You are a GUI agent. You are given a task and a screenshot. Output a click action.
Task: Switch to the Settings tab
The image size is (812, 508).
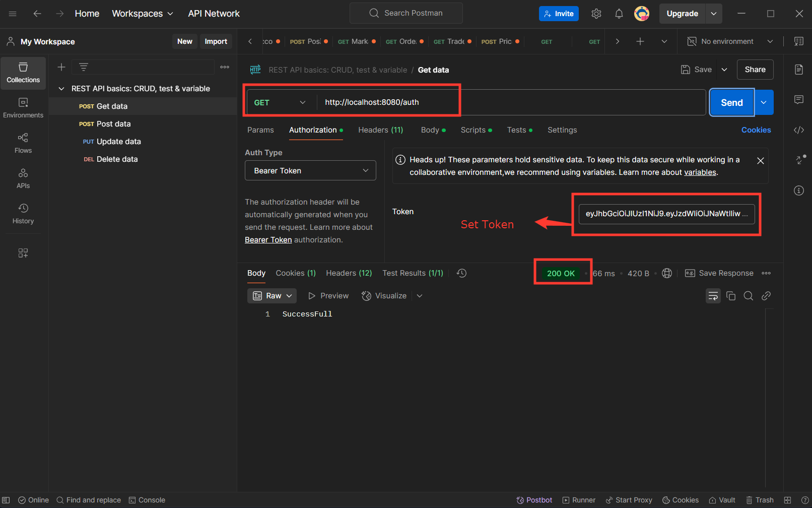pos(562,130)
